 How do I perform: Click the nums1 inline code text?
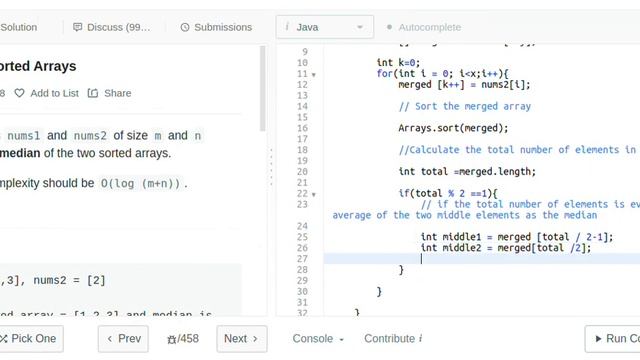[x=23, y=136]
